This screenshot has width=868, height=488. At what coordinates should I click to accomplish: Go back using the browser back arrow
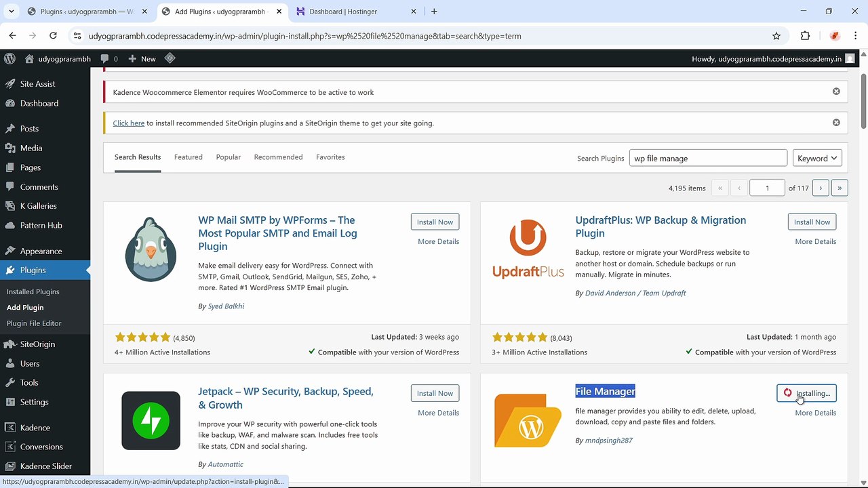tap(12, 36)
